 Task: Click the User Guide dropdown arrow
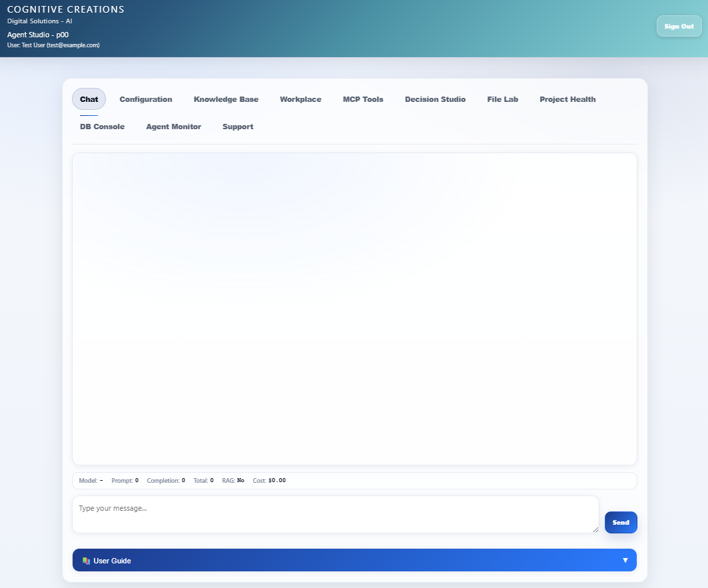click(x=625, y=560)
